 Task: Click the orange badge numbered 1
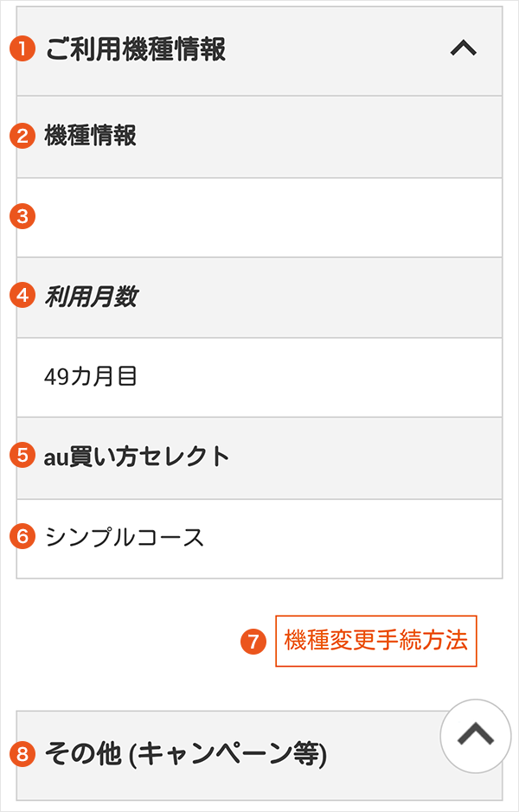[x=20, y=49]
